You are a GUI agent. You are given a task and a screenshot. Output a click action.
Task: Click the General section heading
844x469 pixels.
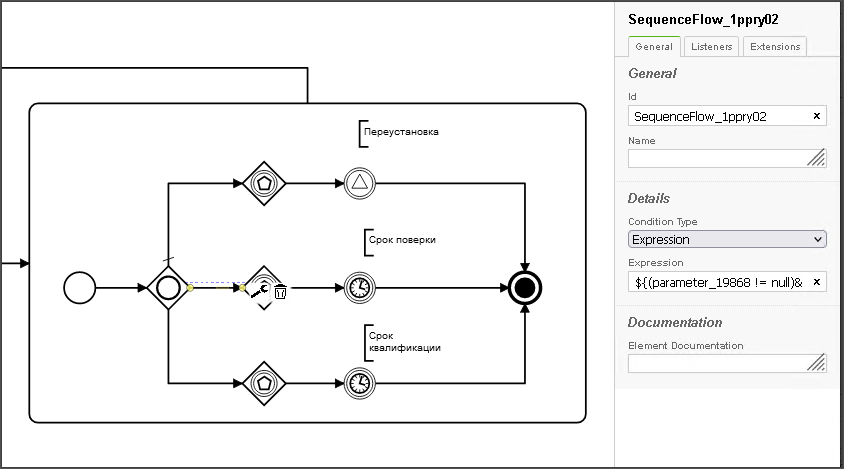(x=652, y=73)
